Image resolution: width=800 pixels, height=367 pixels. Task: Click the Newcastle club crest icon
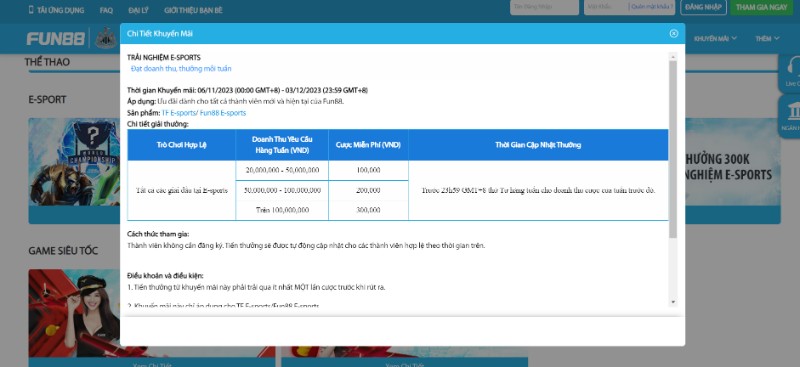(x=106, y=38)
